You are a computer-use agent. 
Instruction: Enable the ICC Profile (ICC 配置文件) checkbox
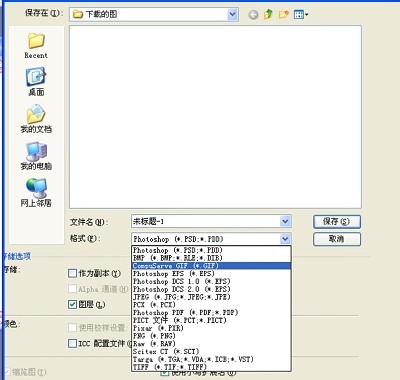72,343
